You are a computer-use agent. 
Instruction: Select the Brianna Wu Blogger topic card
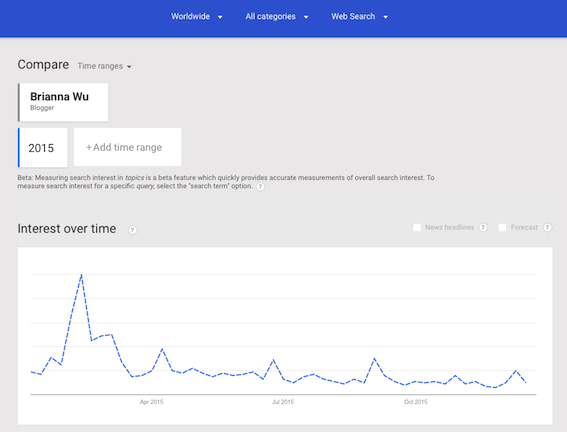(x=63, y=102)
